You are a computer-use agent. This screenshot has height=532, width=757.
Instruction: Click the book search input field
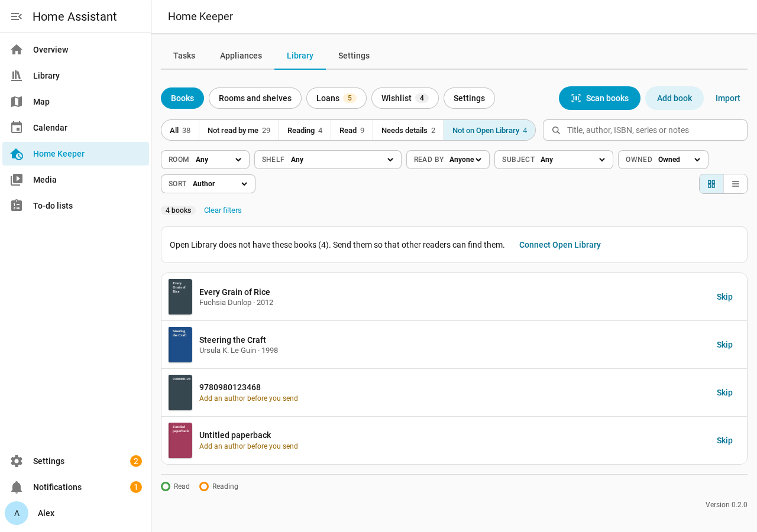(645, 130)
